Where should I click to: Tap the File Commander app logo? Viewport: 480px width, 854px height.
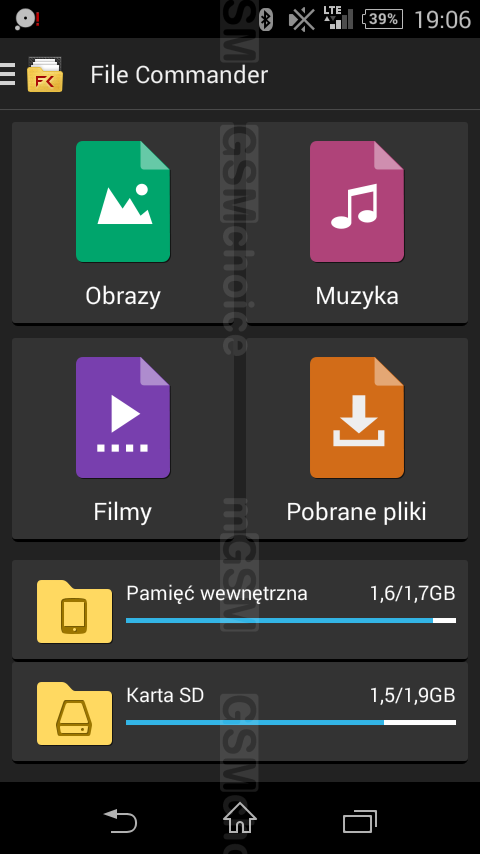45,75
